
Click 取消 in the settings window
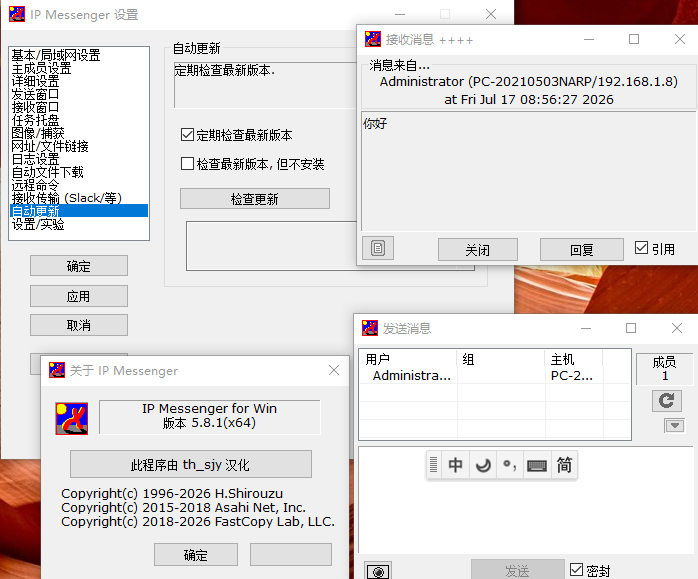tap(79, 325)
